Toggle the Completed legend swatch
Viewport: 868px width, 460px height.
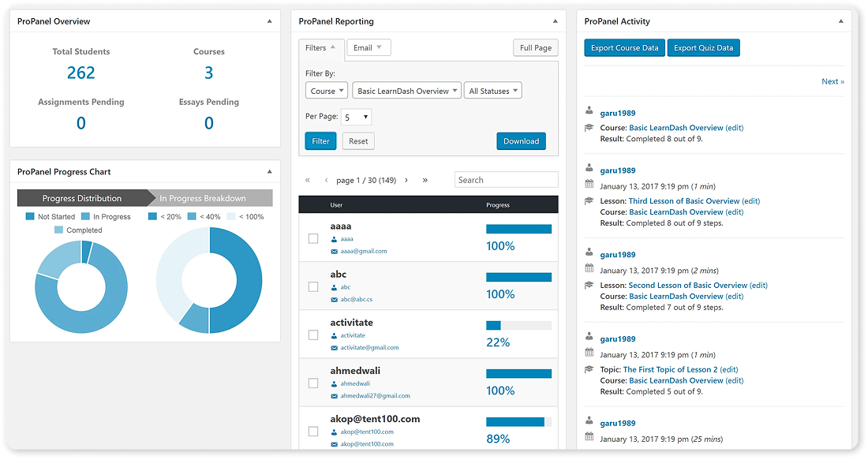coord(58,230)
